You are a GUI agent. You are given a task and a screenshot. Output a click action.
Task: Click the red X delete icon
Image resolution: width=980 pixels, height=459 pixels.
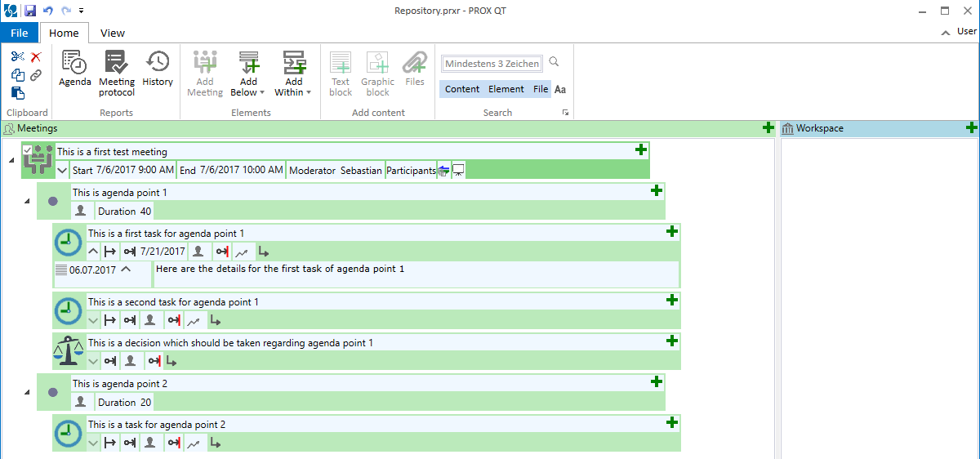click(36, 56)
